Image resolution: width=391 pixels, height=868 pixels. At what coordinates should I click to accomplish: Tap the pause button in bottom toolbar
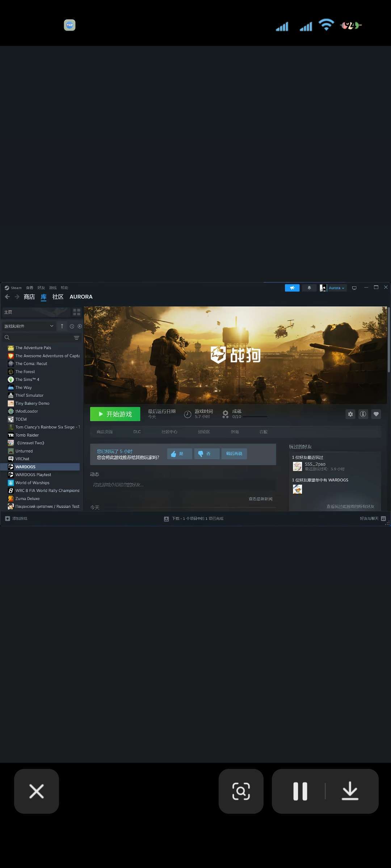pyautogui.click(x=300, y=791)
